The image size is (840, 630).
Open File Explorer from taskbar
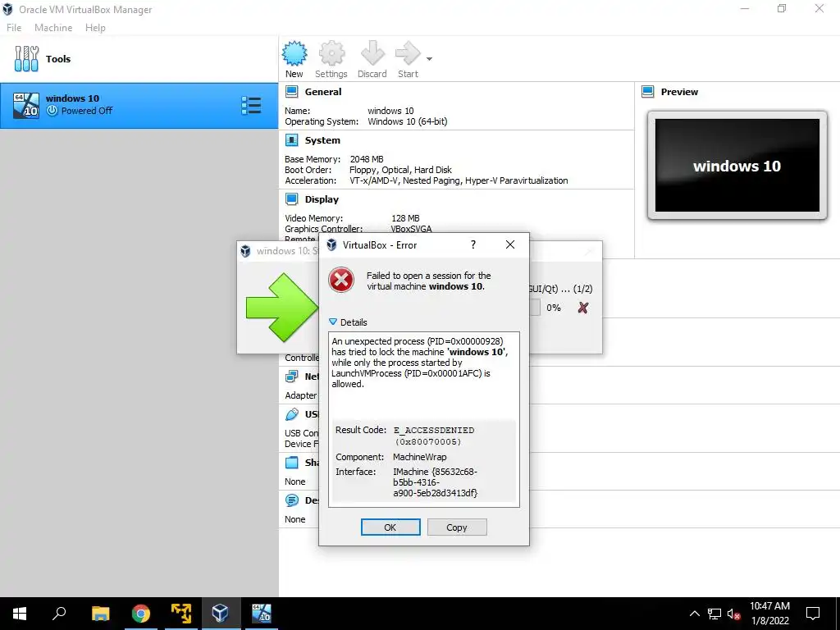click(100, 614)
